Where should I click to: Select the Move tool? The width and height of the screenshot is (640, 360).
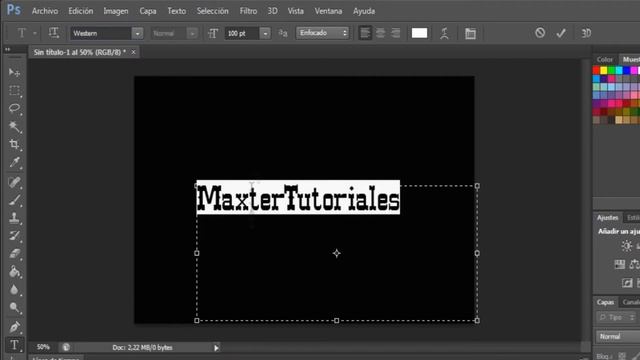coord(14,73)
